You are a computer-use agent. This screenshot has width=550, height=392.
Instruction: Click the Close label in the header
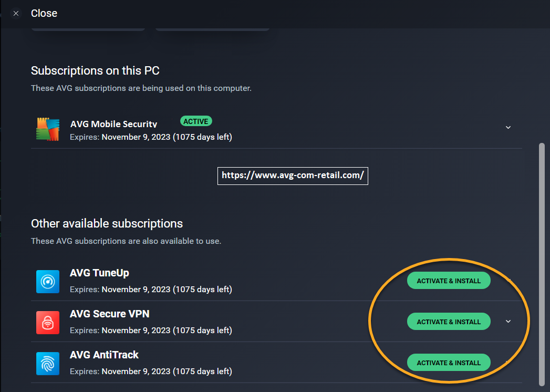(44, 13)
